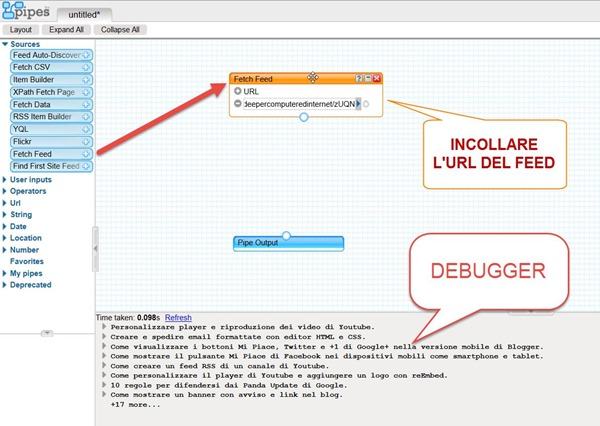Viewport: 600px width, 426px height.
Task: Click the Yahoo Pipes logo
Action: (x=26, y=10)
